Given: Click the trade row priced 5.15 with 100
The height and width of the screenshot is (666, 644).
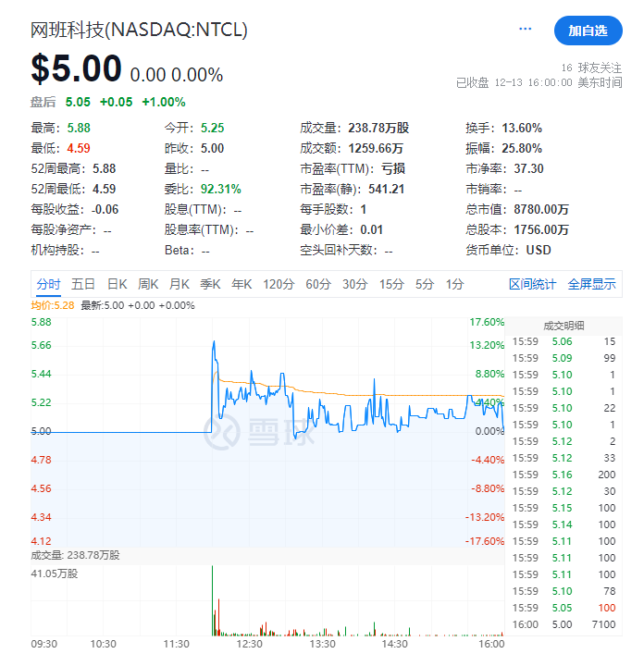Looking at the screenshot, I should [x=563, y=508].
